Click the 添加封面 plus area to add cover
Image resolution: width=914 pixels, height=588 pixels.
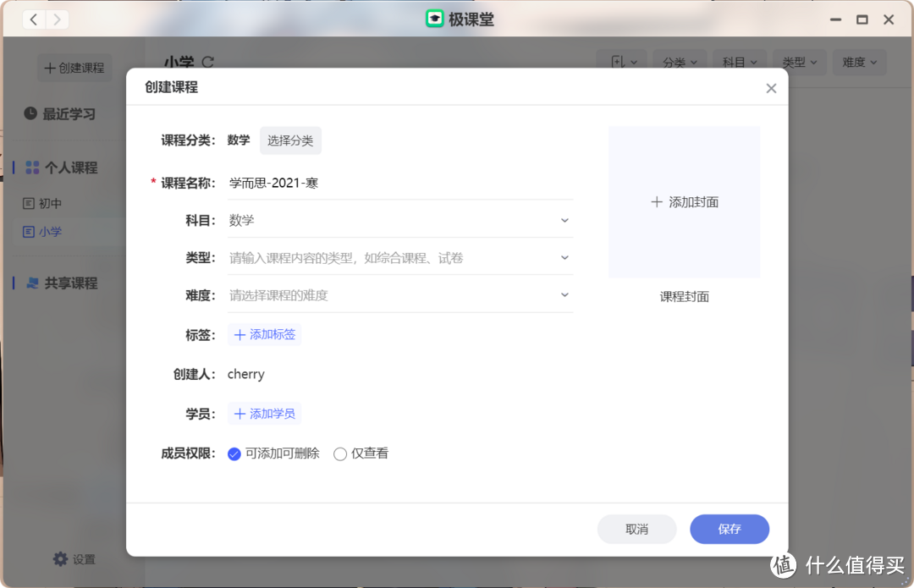point(684,202)
